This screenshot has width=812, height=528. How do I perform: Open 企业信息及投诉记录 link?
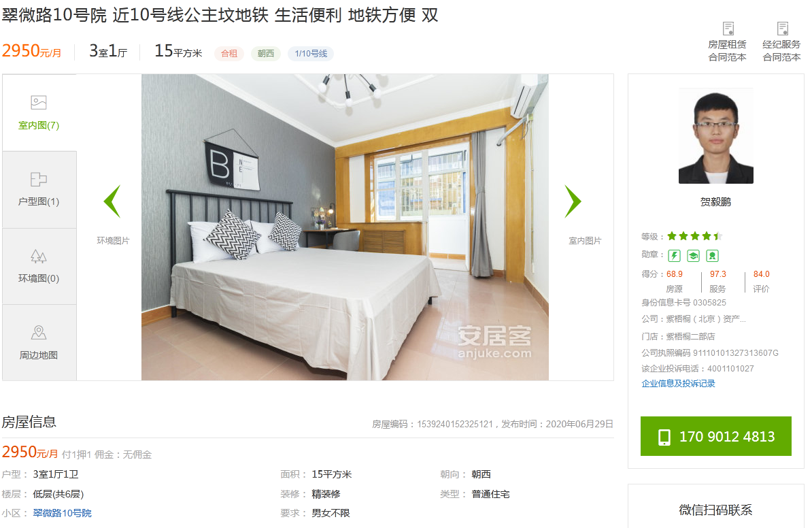pos(678,384)
